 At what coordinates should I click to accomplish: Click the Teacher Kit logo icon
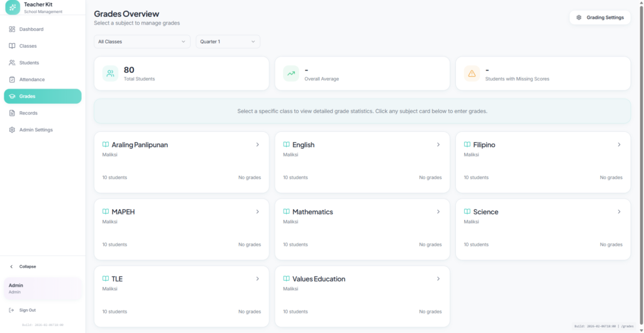(13, 7)
